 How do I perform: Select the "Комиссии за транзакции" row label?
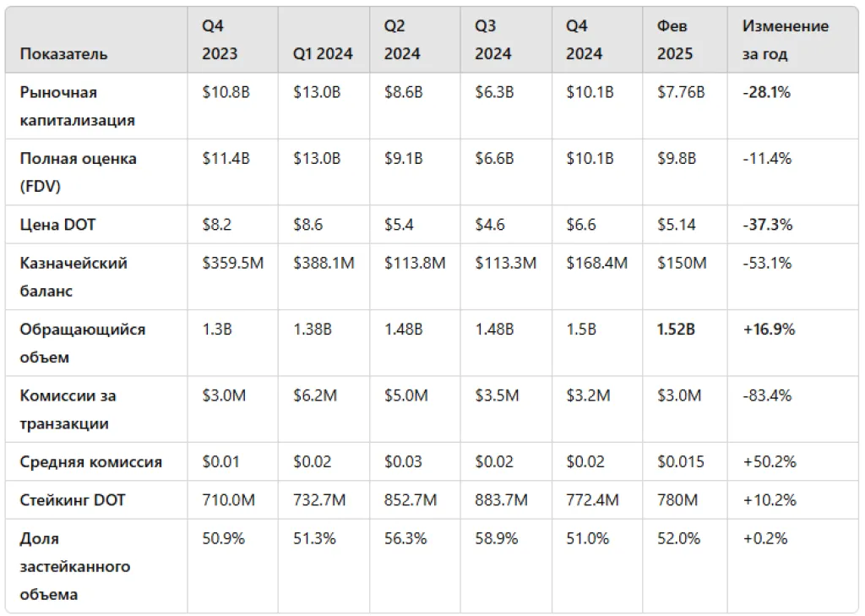tap(68, 409)
